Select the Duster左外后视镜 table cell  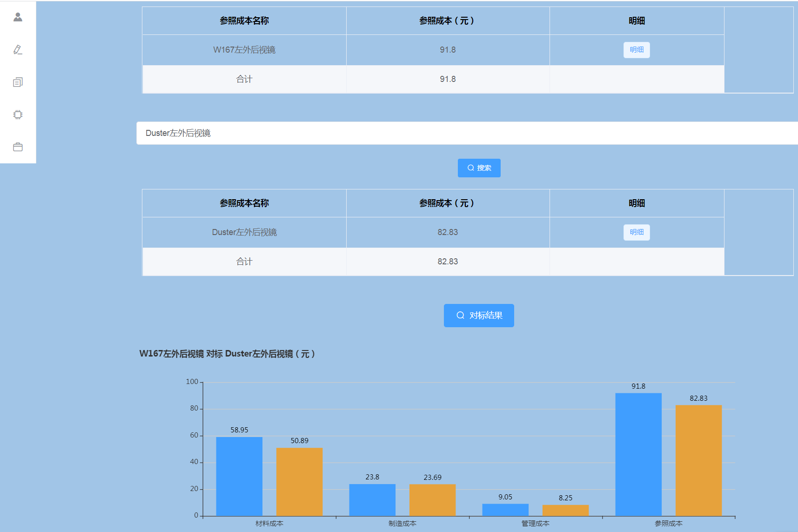pos(244,232)
